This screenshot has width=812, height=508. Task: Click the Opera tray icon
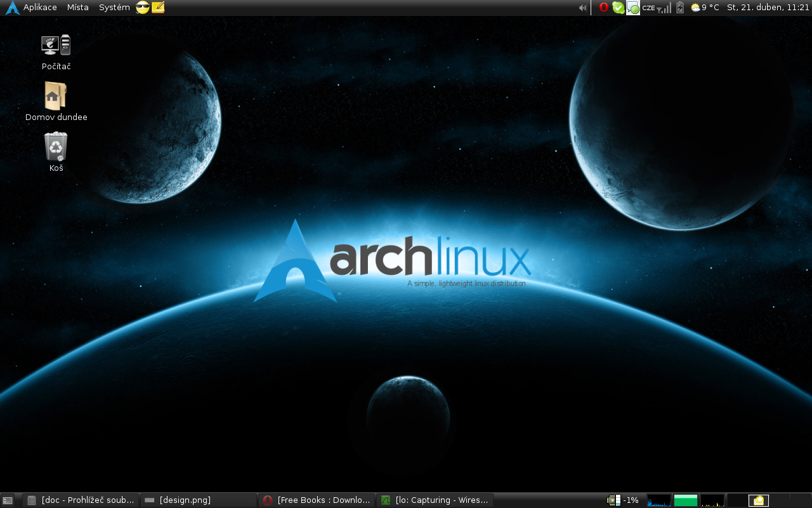click(604, 8)
